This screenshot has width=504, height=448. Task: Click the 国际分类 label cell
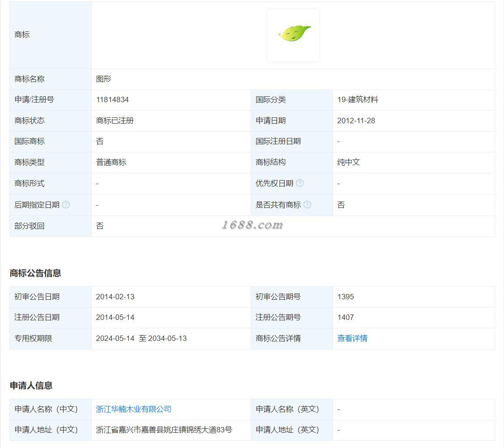click(x=291, y=100)
